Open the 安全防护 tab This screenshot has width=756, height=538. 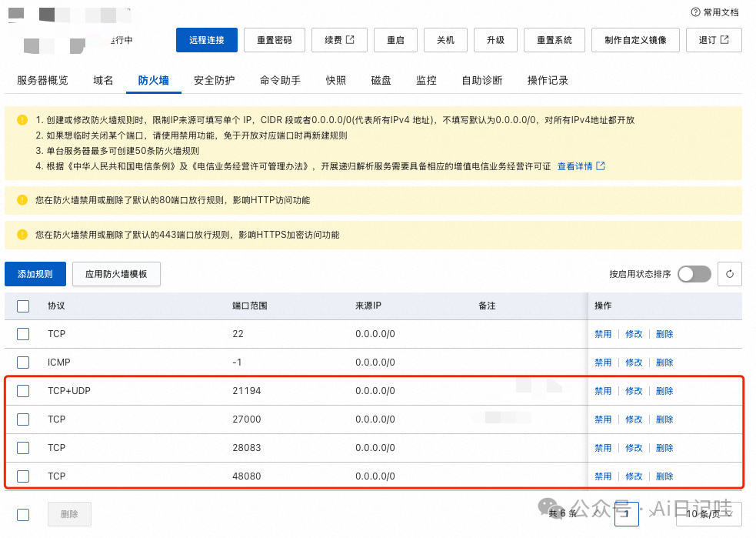tap(215, 81)
